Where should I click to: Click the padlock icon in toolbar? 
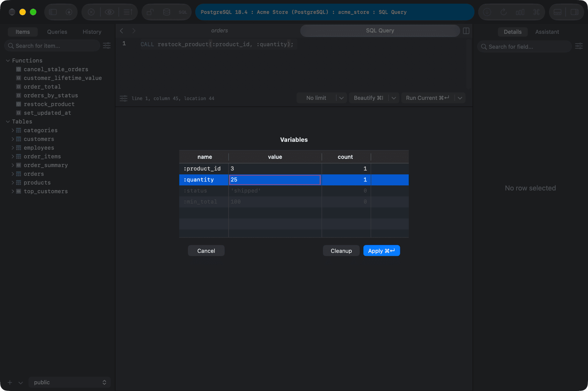point(150,12)
